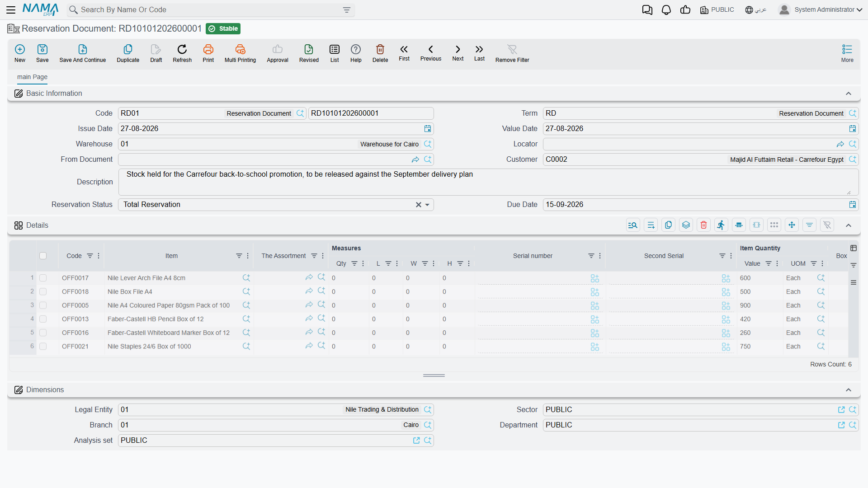Check the row OFF0017 checkbox
Viewport: 868px width, 488px height.
pyautogui.click(x=43, y=278)
